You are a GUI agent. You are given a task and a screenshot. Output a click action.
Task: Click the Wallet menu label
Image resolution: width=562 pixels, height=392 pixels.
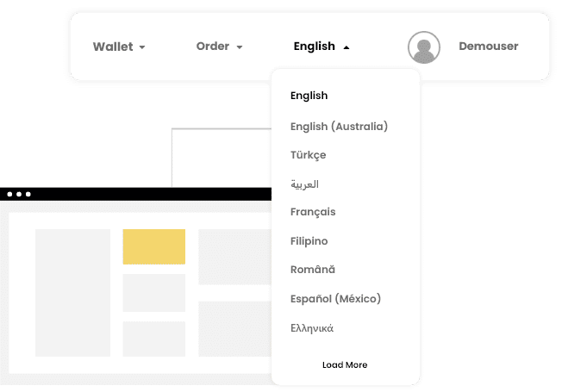pyautogui.click(x=113, y=47)
